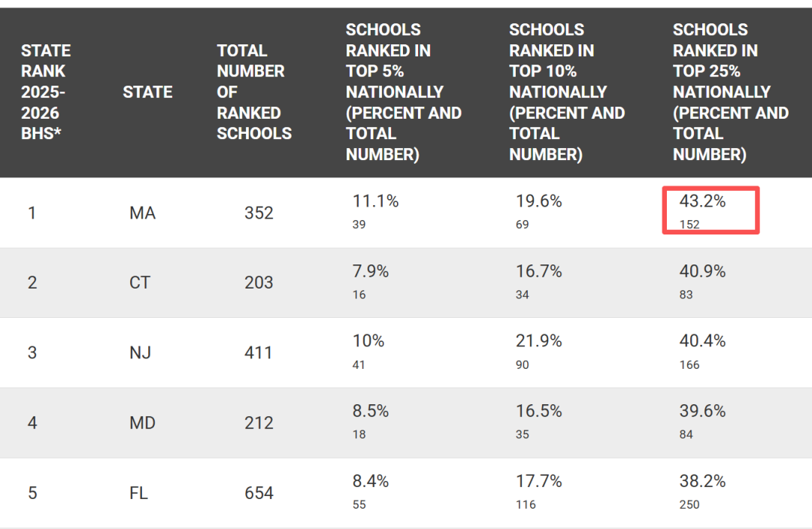The image size is (812, 529).
Task: Select the STATE column header
Action: [x=147, y=92]
